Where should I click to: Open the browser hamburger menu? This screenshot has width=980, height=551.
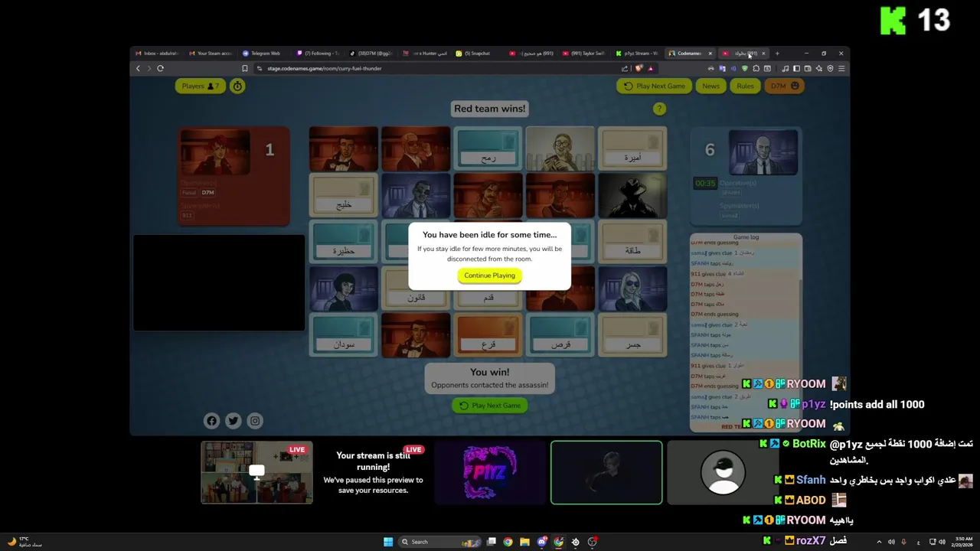point(841,68)
